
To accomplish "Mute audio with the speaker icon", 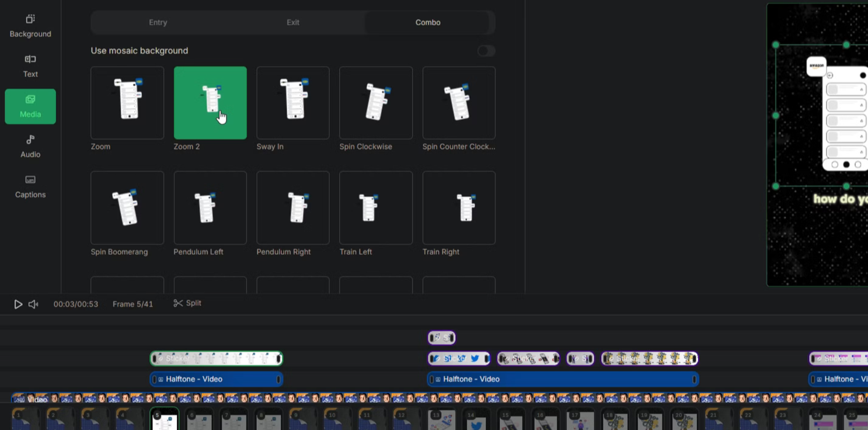I will tap(33, 304).
